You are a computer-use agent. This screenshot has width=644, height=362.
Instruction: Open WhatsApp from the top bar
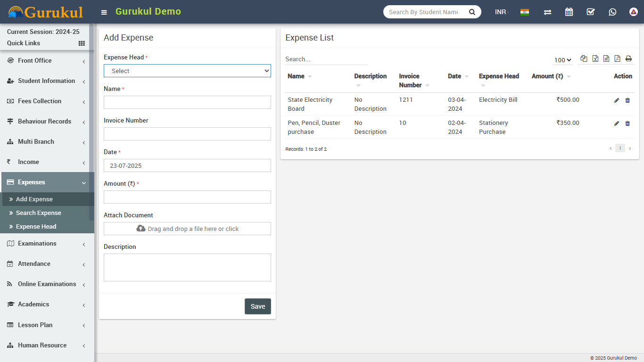(612, 12)
